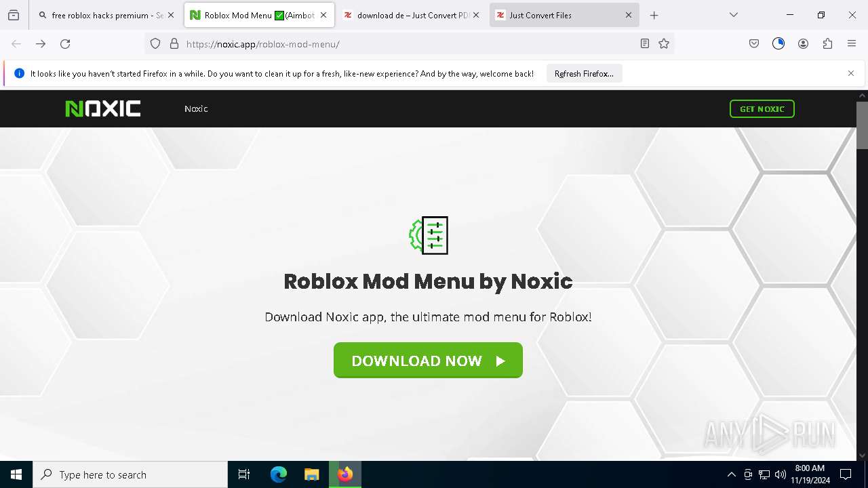Viewport: 868px width, 488px height.
Task: Click the GET NOXIC button
Action: tap(762, 108)
